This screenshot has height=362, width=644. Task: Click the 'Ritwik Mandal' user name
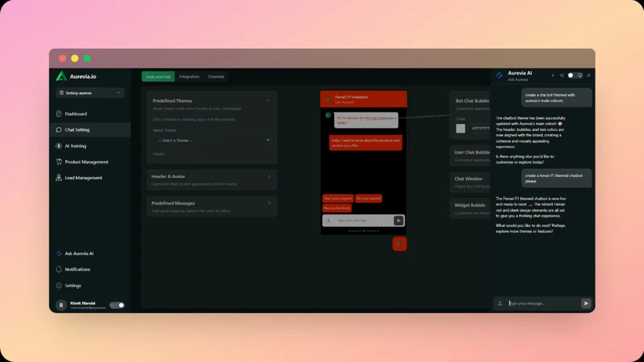83,303
